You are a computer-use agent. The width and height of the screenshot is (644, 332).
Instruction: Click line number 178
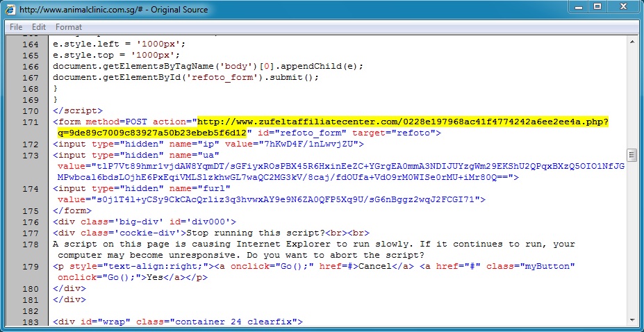[x=31, y=244]
